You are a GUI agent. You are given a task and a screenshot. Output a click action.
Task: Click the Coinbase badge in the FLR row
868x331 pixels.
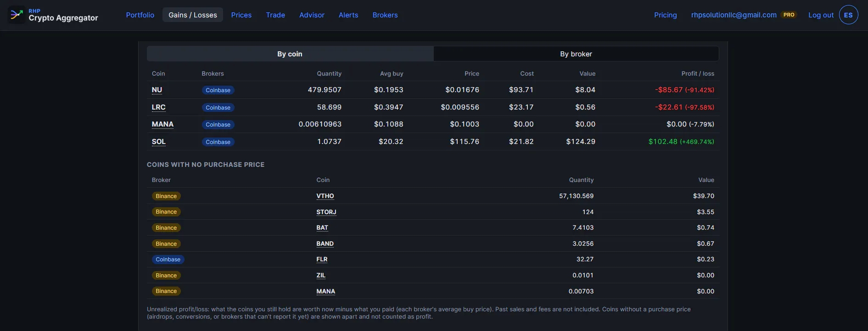168,259
